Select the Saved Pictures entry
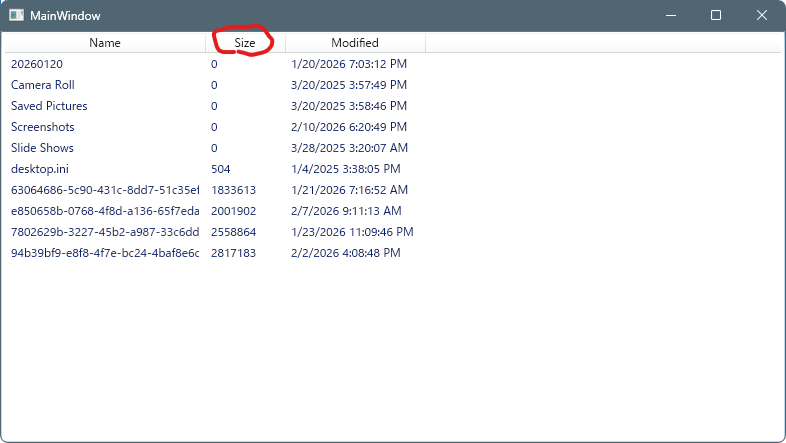The image size is (786, 443). click(x=49, y=106)
